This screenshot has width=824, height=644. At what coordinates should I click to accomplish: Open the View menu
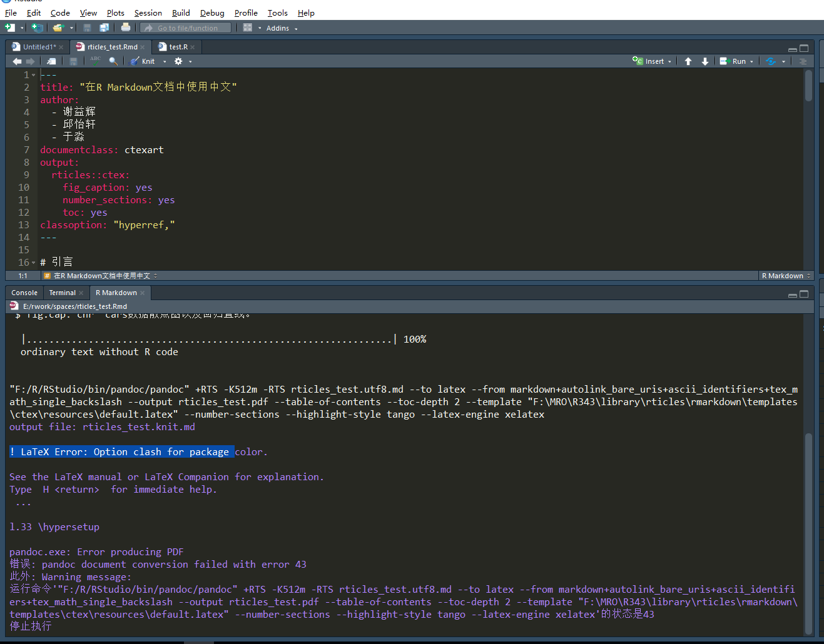point(88,13)
